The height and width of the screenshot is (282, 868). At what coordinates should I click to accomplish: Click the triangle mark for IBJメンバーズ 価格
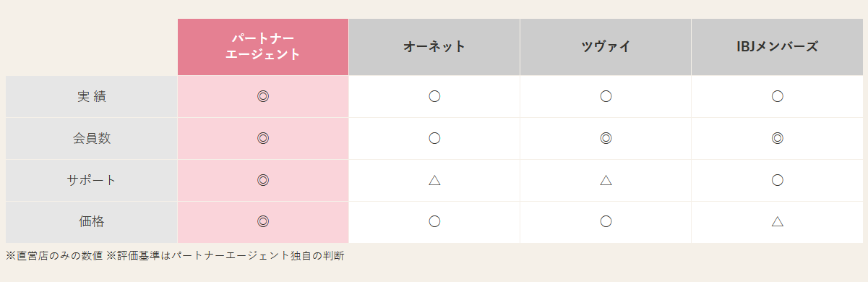click(x=777, y=222)
